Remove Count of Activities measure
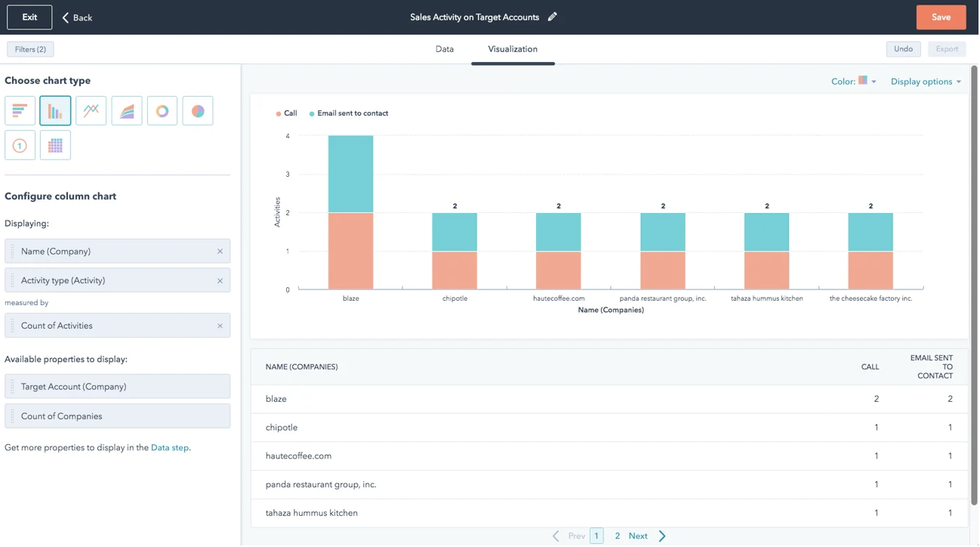 coord(220,326)
